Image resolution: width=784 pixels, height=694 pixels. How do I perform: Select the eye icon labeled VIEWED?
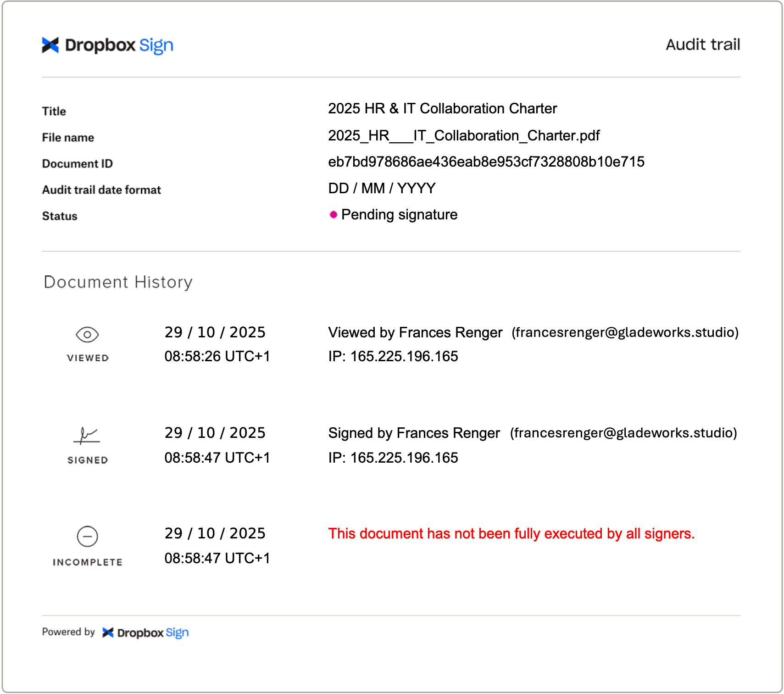pos(88,334)
